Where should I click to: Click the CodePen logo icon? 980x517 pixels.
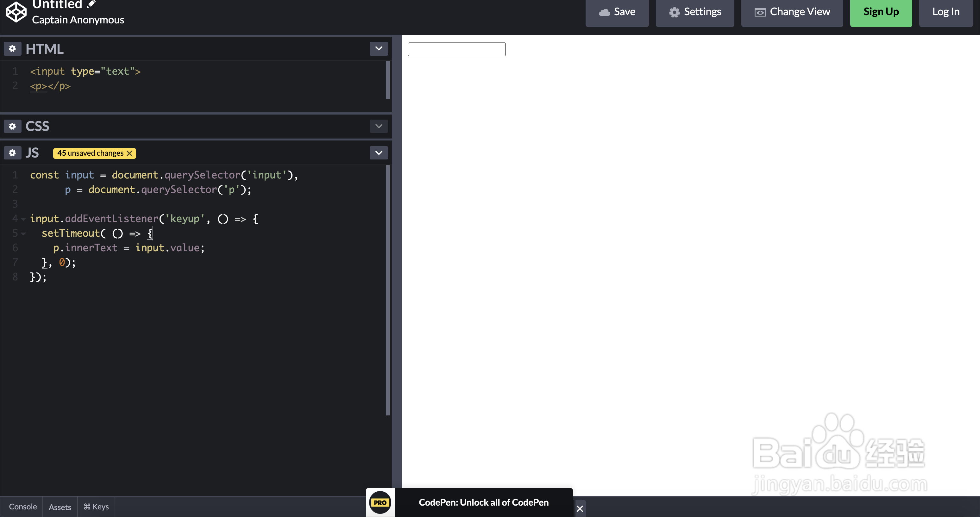pyautogui.click(x=16, y=11)
